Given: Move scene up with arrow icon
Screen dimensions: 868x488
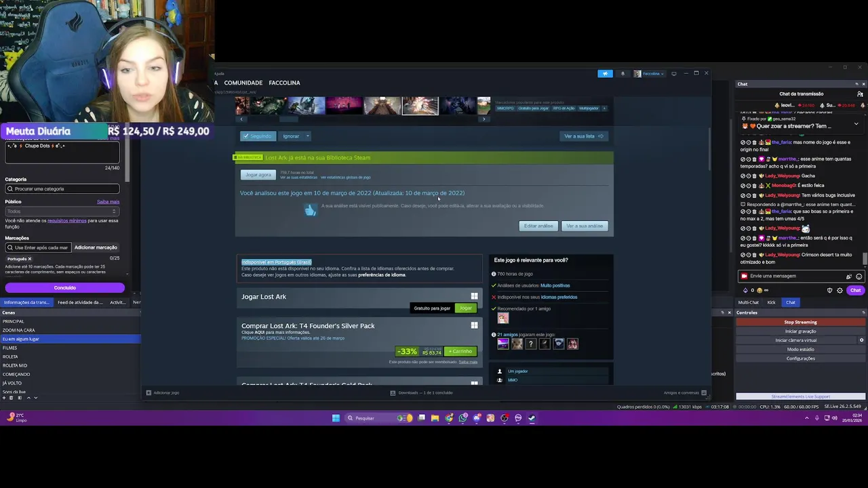Looking at the screenshot, I should tap(28, 398).
